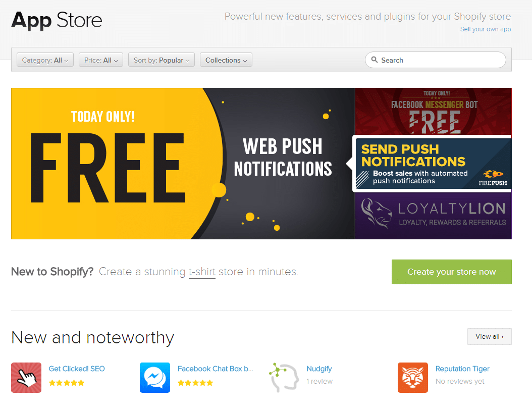Image resolution: width=532 pixels, height=412 pixels.
Task: Focus the Search input field
Action: (x=435, y=60)
